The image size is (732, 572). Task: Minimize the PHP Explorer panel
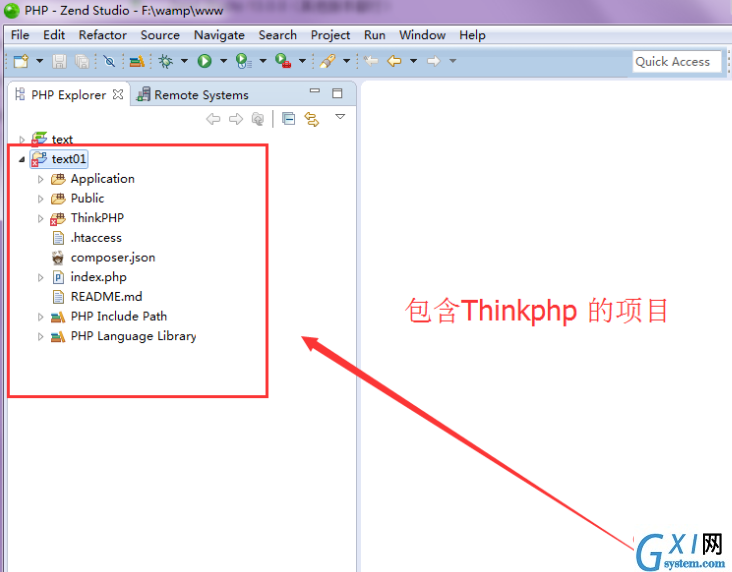[315, 91]
